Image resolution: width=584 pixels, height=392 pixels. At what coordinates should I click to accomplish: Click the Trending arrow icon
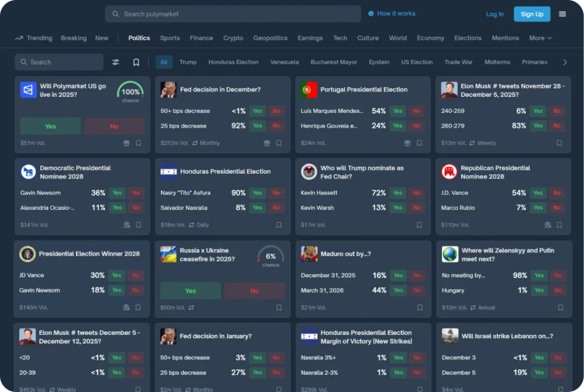[x=19, y=38]
